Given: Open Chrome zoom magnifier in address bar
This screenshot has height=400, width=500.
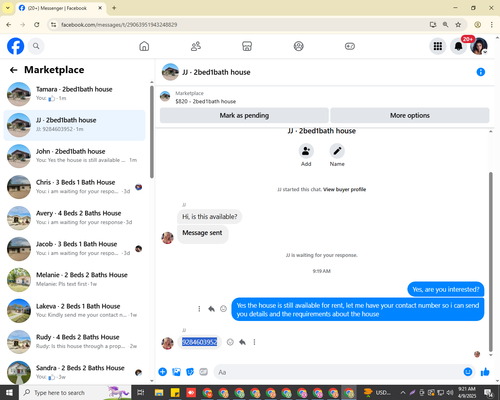Looking at the screenshot, I should point(445,25).
